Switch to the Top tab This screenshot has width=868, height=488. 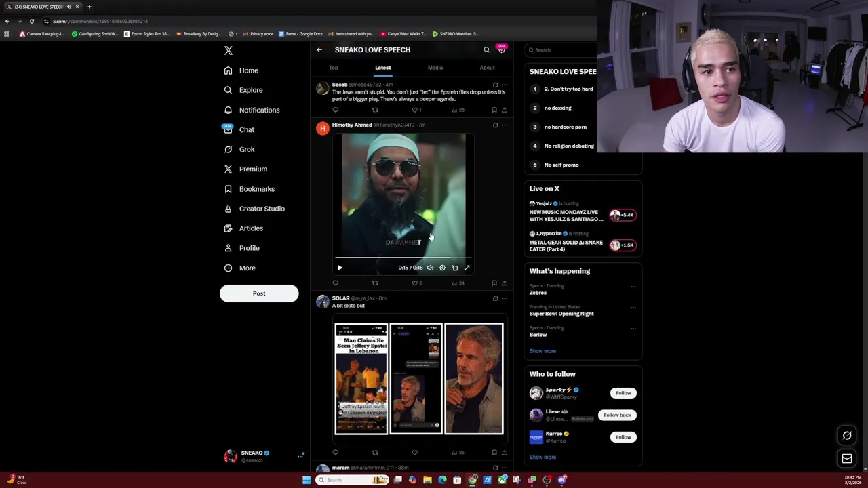click(334, 68)
